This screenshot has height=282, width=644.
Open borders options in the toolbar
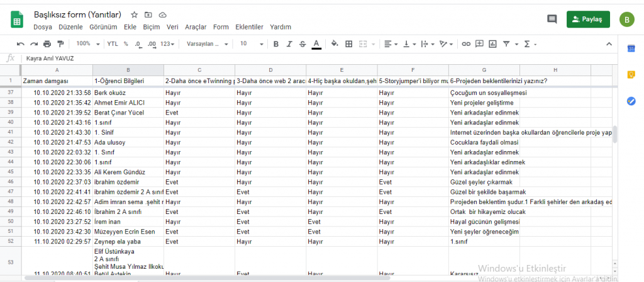(x=348, y=44)
